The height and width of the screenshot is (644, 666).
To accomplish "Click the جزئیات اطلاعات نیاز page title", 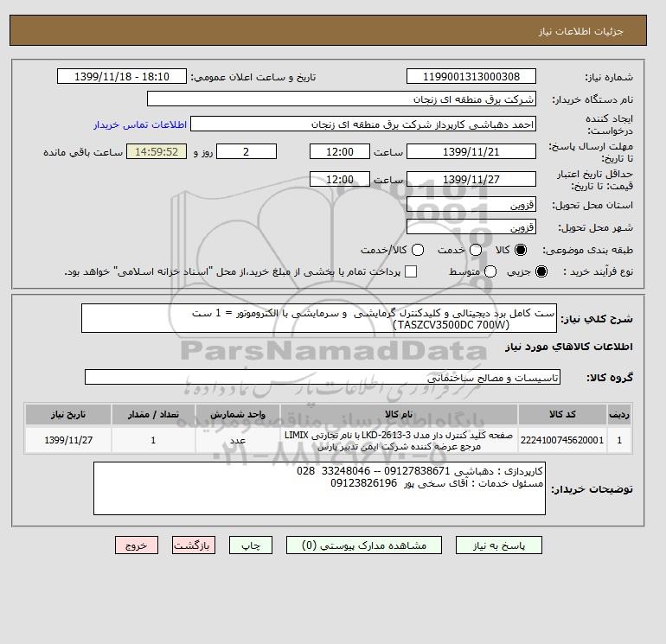I will (580, 31).
